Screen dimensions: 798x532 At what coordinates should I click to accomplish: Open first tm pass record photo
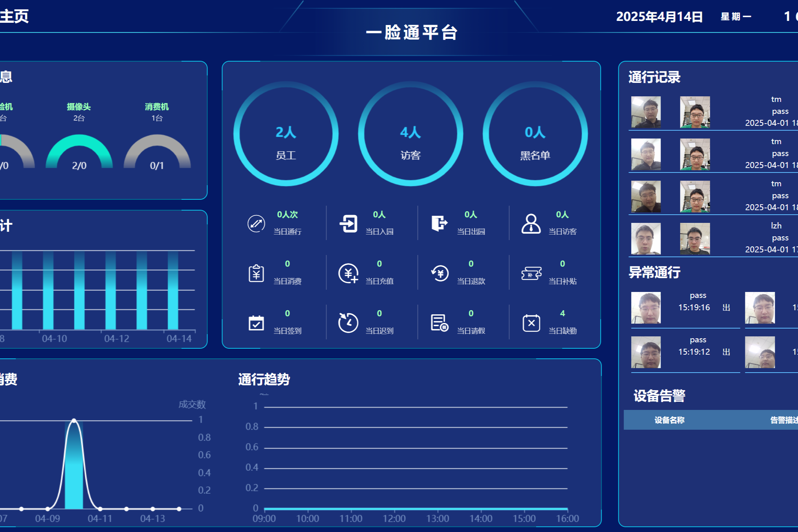[646, 112]
